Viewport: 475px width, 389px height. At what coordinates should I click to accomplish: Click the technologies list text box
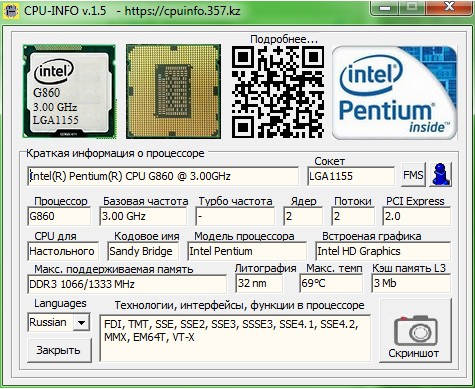point(235,338)
